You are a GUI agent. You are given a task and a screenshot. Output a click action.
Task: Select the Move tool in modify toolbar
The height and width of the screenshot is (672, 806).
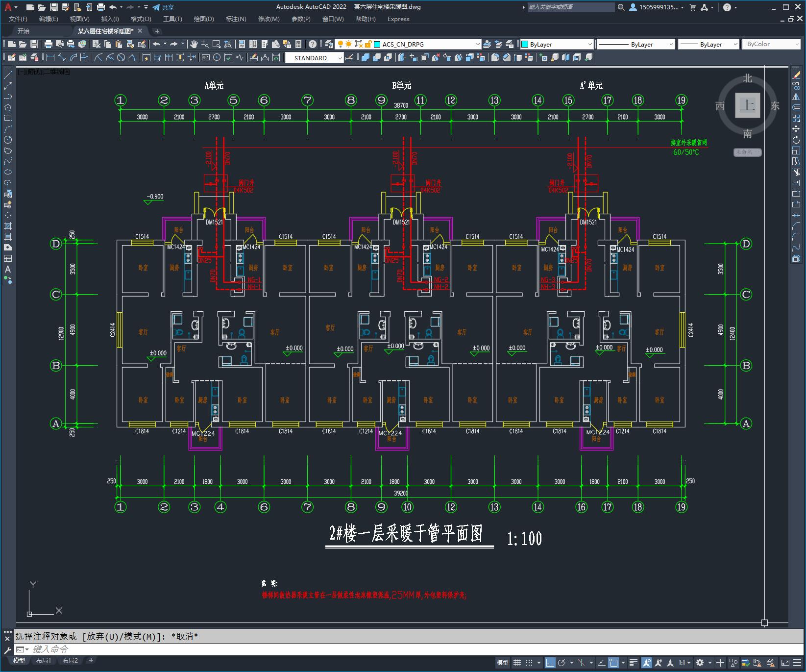796,129
